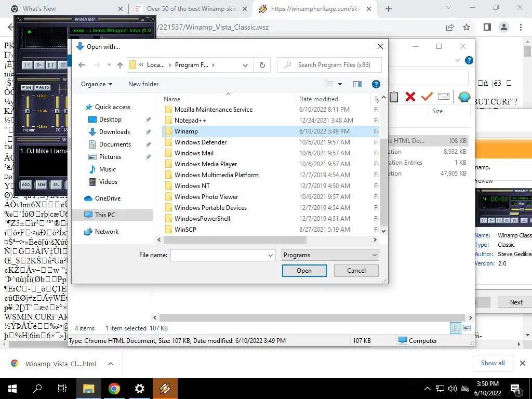Viewport: 532px width, 399px height.
Task: Open recent locations dropdown arrow
Action: click(109, 65)
